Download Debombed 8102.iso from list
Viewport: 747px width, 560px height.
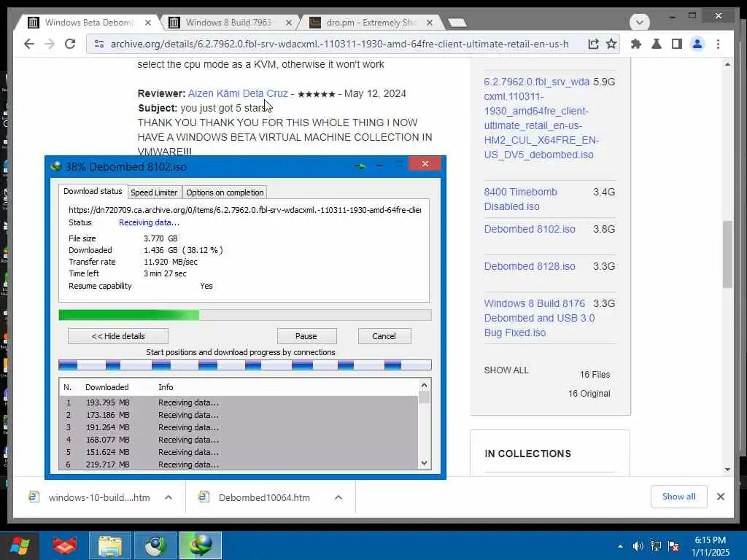pos(530,229)
